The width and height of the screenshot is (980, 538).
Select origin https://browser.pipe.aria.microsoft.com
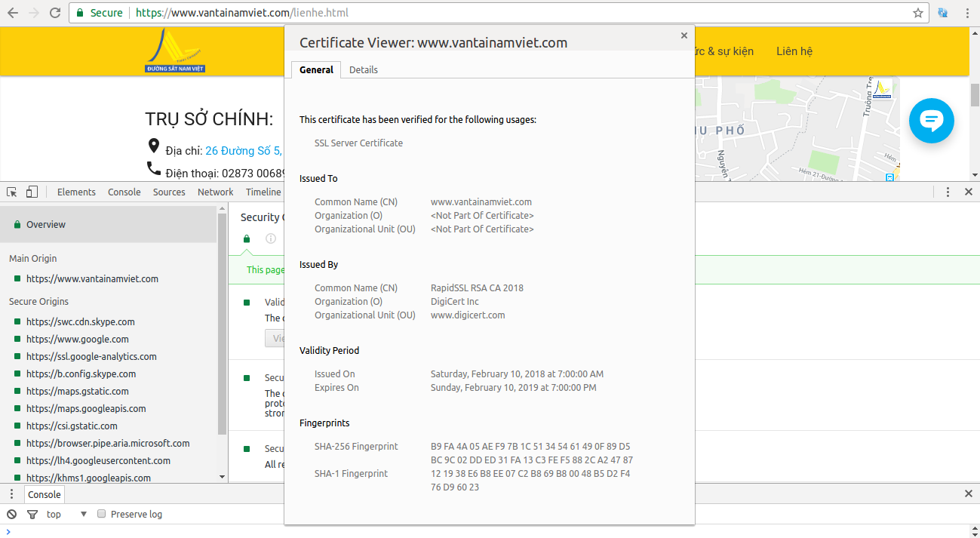tap(109, 443)
